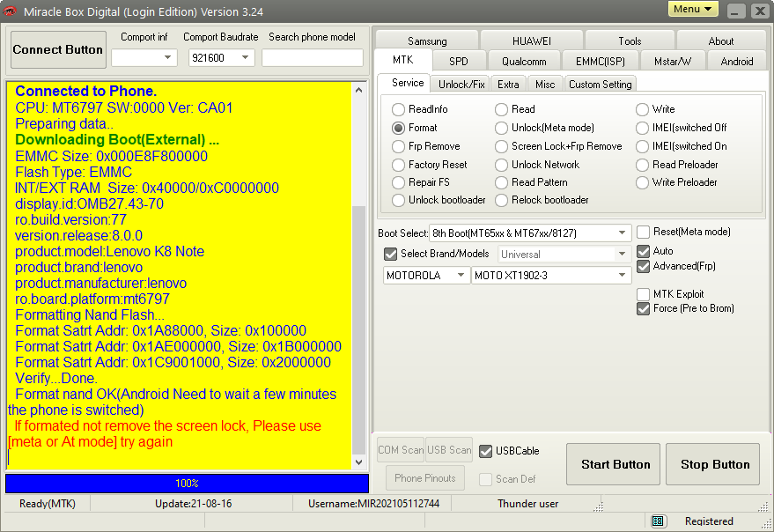Click 'product.model:Lenovo K8 Note' log line
This screenshot has height=532, width=774.
[109, 251]
